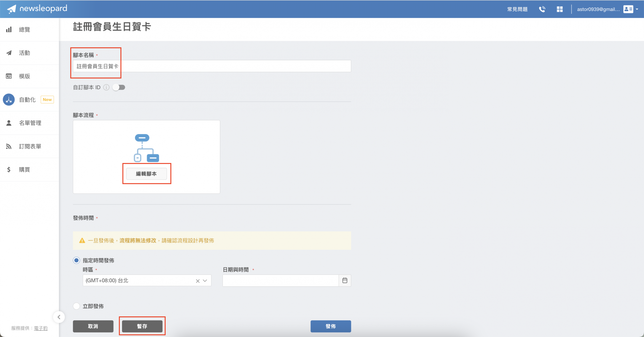This screenshot has width=644, height=337.
Task: Click the 取消 button
Action: 93,326
